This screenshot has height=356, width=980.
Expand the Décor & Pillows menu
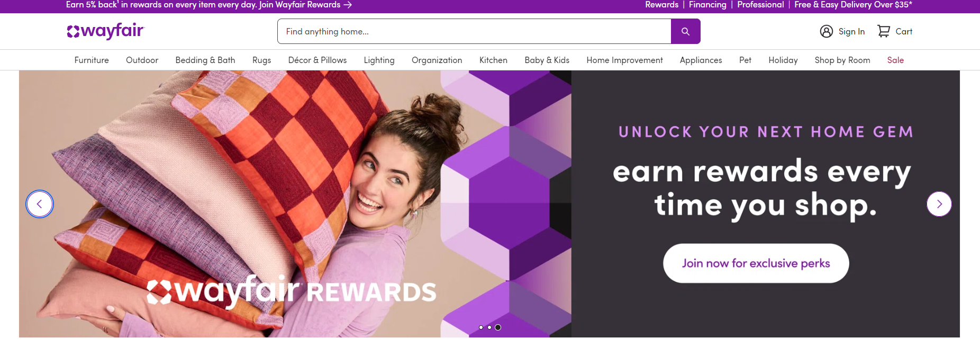click(x=317, y=60)
